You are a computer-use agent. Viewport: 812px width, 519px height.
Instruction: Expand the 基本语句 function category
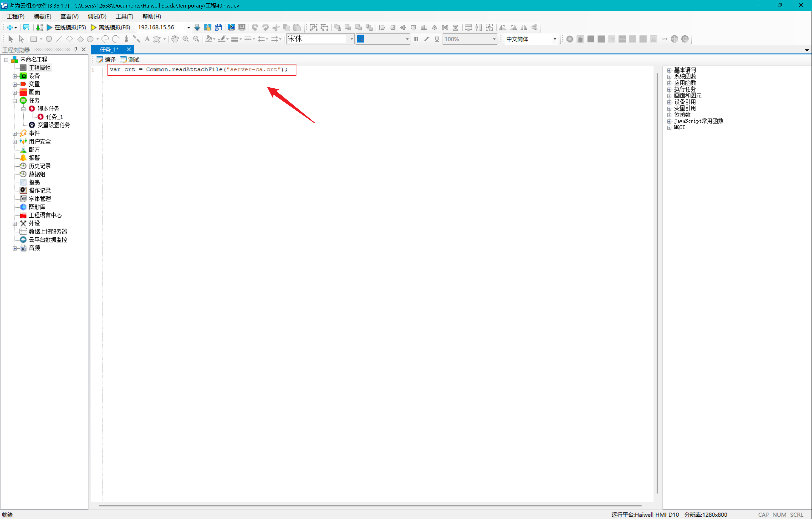(x=669, y=70)
